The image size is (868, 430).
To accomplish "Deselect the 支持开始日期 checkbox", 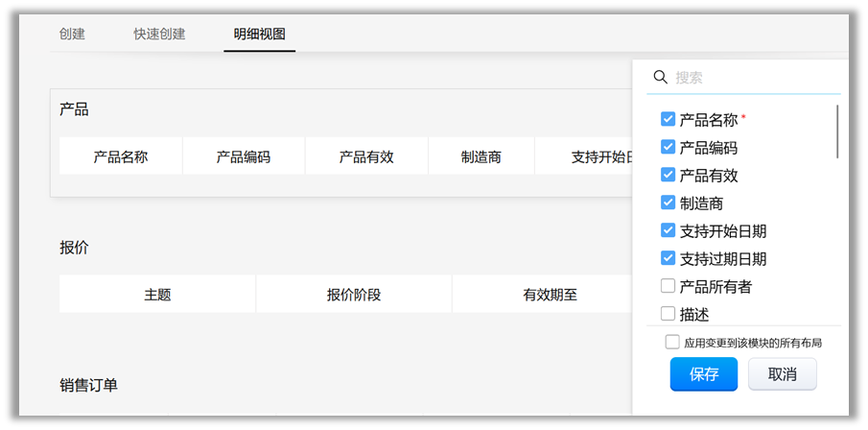I will click(669, 230).
